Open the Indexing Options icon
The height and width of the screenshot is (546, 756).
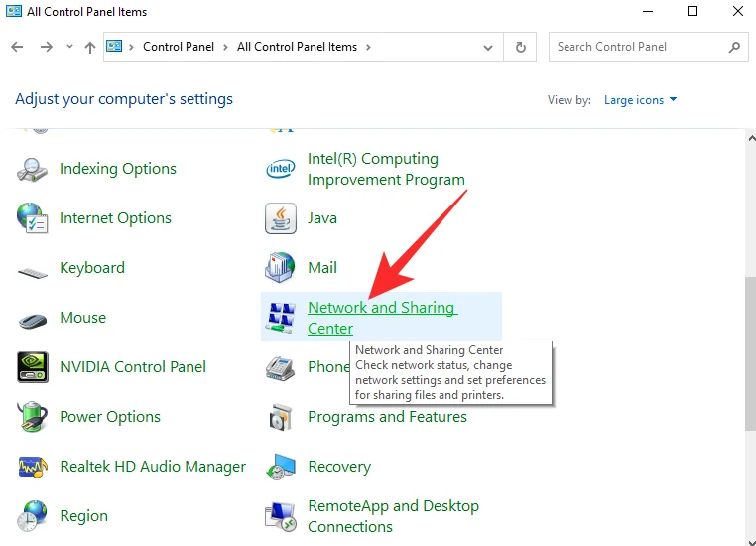click(x=33, y=170)
